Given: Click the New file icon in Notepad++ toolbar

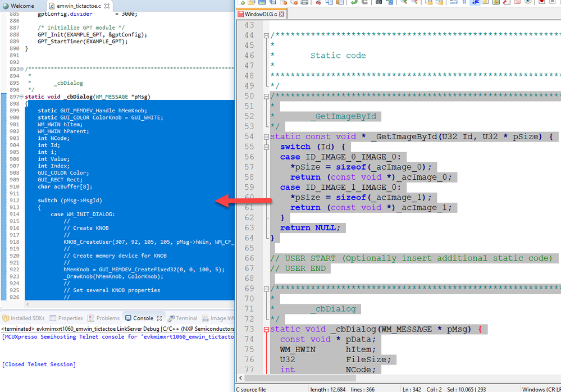Looking at the screenshot, I should coord(241,2).
